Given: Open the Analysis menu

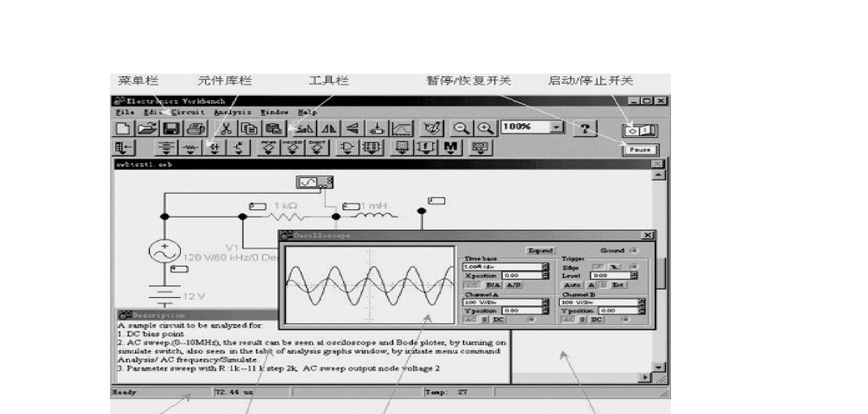Looking at the screenshot, I should (233, 112).
